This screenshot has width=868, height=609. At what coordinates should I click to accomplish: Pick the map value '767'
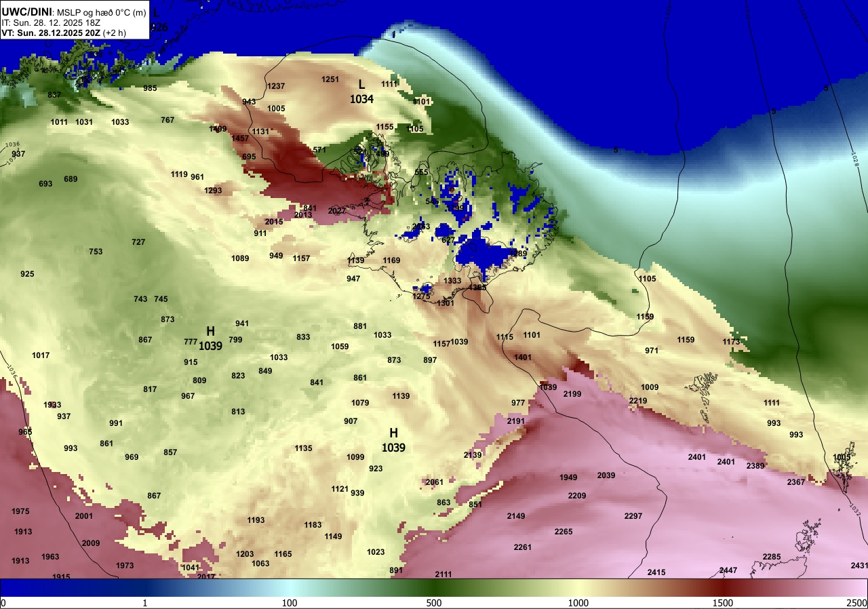coord(167,120)
